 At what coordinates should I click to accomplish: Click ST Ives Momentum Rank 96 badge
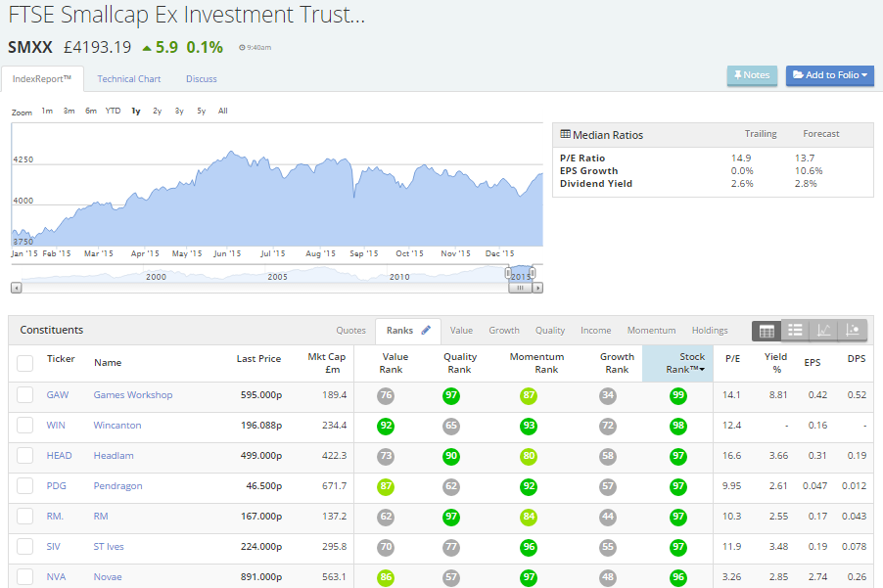click(x=529, y=548)
